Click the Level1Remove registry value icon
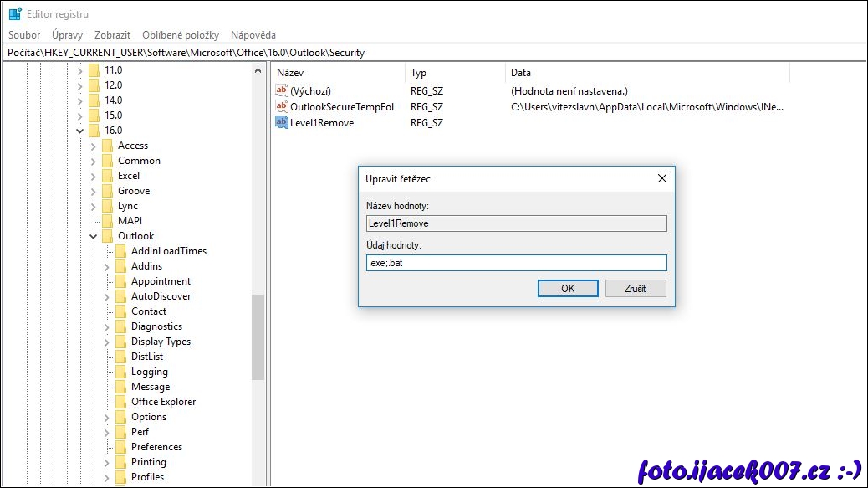This screenshot has height=488, width=868. (282, 122)
